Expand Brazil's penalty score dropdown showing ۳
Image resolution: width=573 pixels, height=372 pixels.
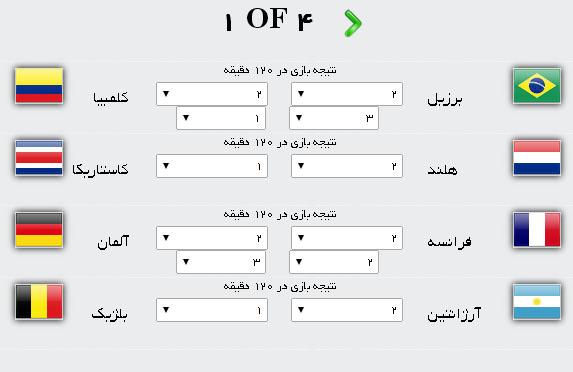(334, 118)
